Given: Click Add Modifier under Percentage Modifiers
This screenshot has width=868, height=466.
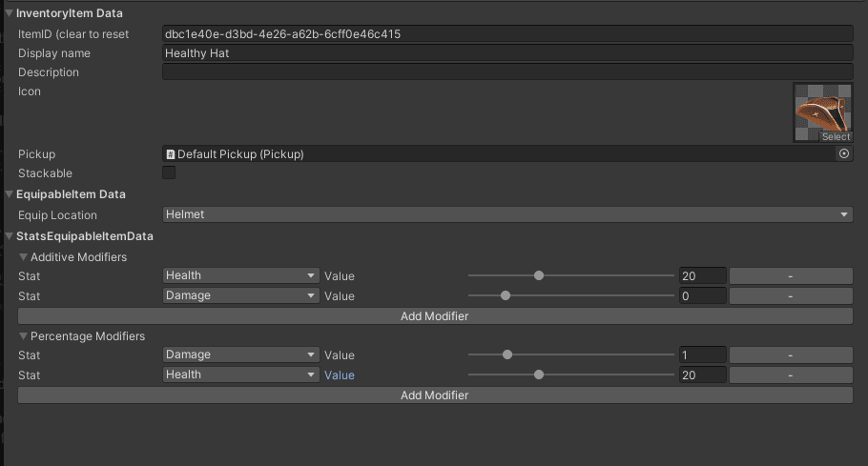Looking at the screenshot, I should pos(434,395).
